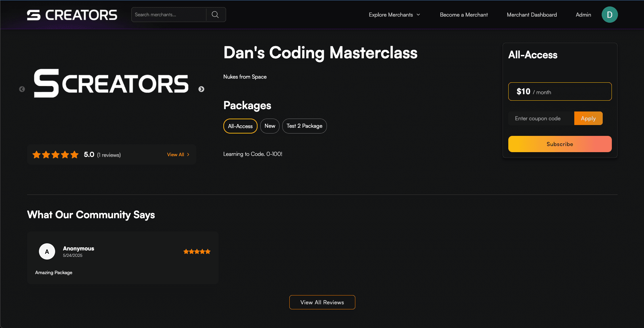This screenshot has height=328, width=644.
Task: Click the Creators logo in the header
Action: click(x=72, y=15)
